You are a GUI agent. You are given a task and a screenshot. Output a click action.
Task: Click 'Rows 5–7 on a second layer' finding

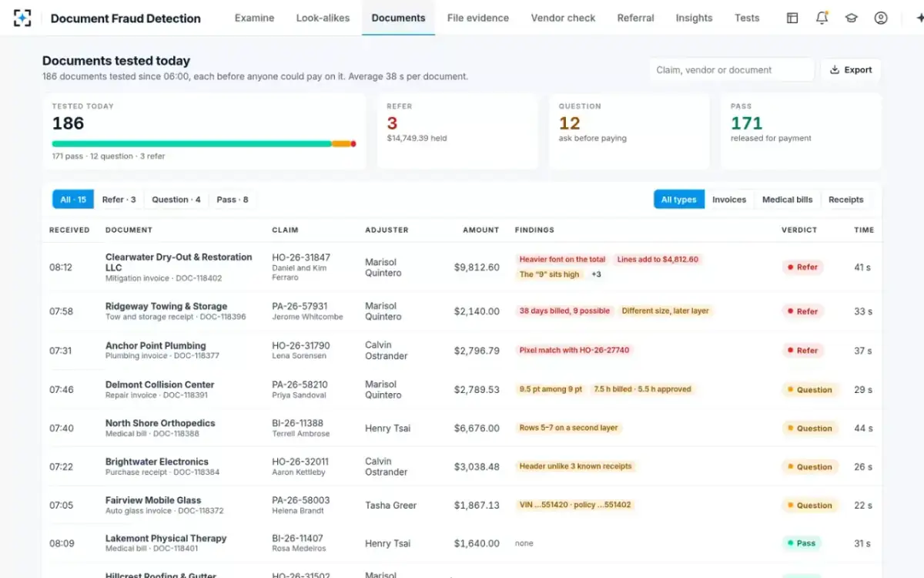tap(569, 428)
